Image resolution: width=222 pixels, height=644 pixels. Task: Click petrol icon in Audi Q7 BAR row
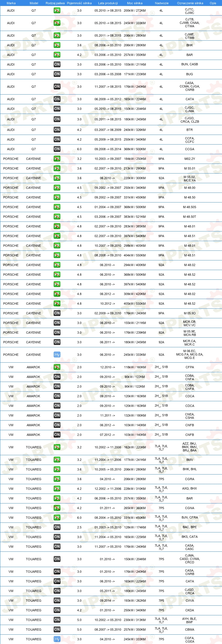(57, 55)
